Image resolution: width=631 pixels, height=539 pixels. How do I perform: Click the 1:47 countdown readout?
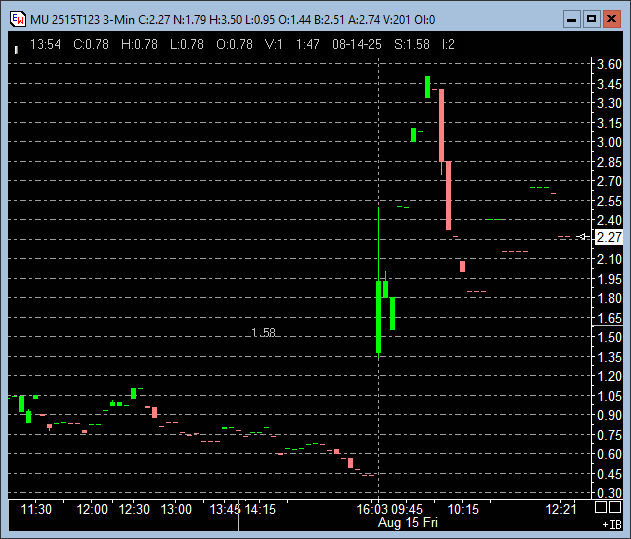(x=308, y=44)
